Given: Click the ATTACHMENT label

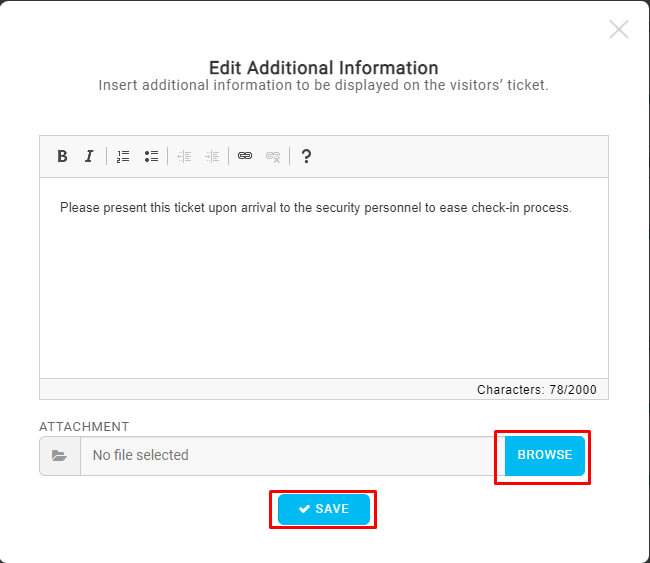Looking at the screenshot, I should [x=84, y=427].
